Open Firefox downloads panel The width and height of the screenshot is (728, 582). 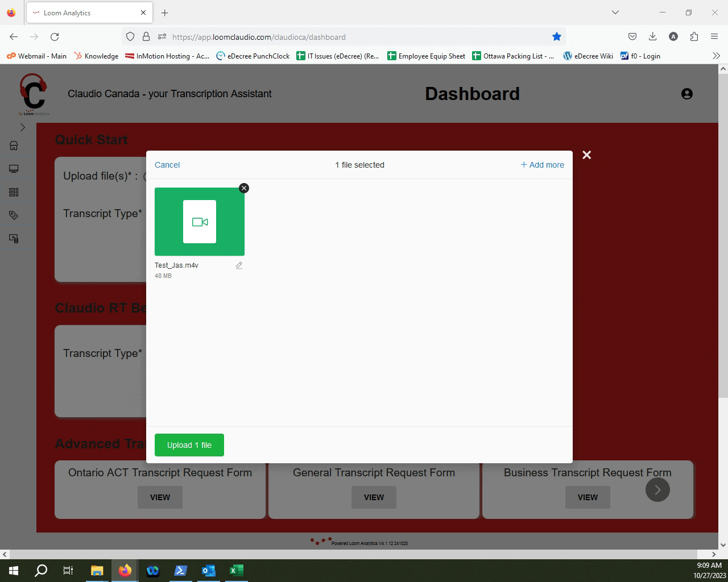[653, 36]
